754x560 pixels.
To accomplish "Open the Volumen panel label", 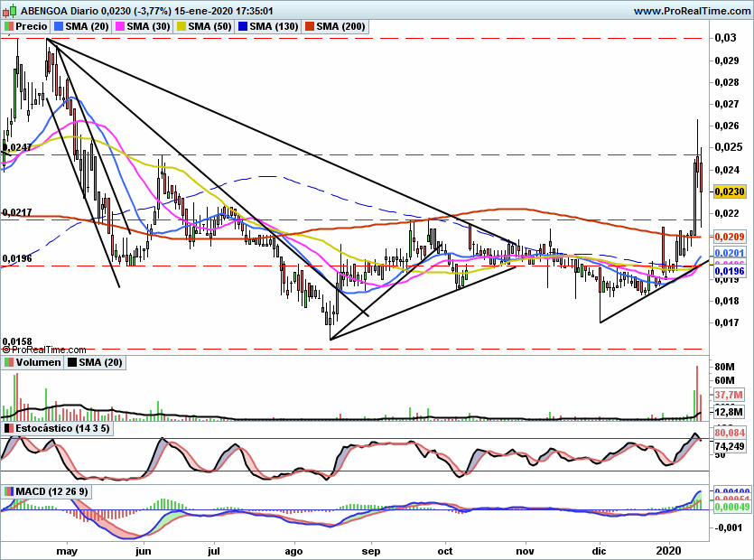I will (x=39, y=362).
